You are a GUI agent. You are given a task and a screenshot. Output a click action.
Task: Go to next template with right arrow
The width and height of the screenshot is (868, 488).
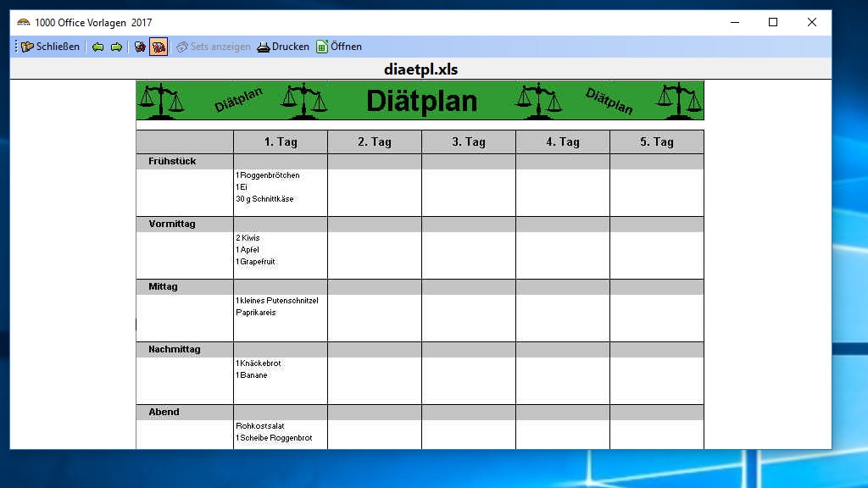(116, 47)
